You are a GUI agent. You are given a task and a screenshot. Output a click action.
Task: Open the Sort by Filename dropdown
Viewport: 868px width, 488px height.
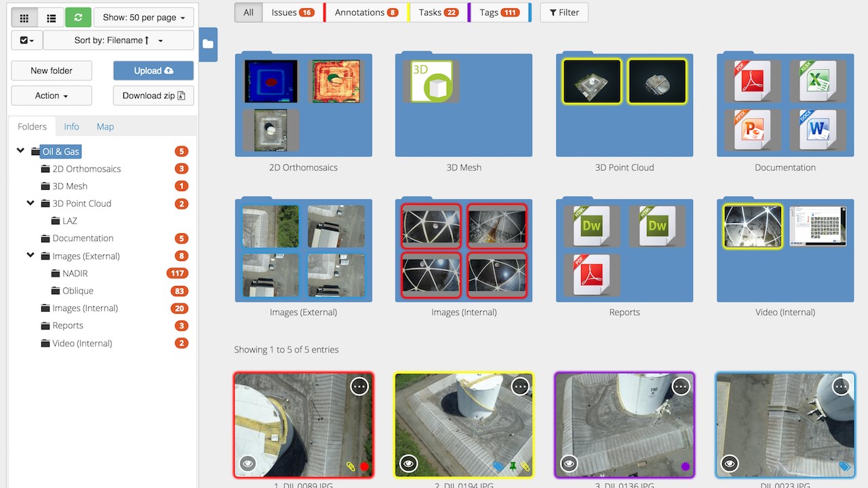119,41
